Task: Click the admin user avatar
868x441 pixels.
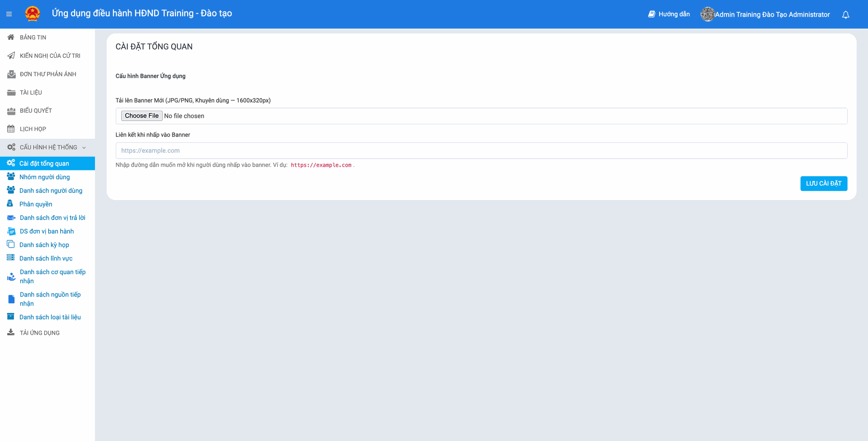Action: [x=707, y=14]
